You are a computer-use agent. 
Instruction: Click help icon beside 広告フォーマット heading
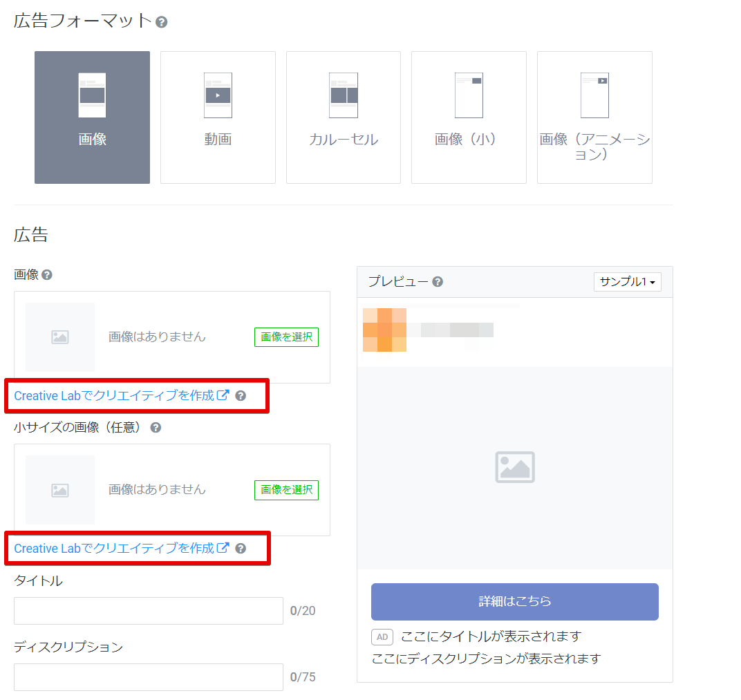161,22
